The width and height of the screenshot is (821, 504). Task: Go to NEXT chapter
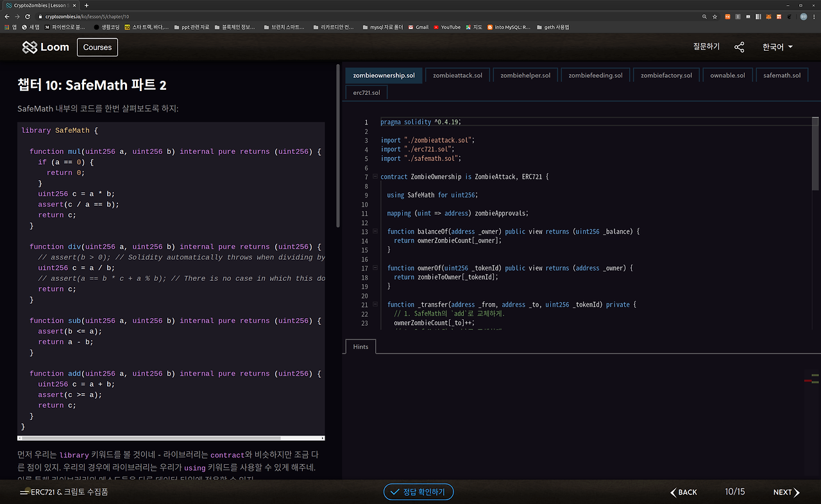pyautogui.click(x=786, y=492)
